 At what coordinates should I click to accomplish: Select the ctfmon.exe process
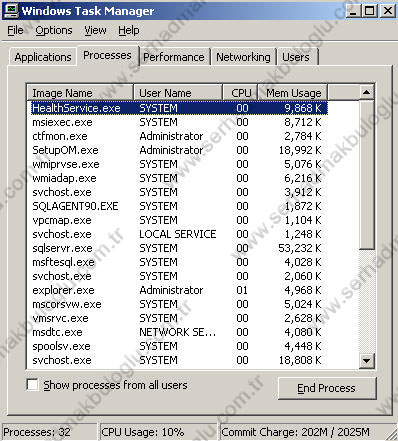(x=179, y=136)
